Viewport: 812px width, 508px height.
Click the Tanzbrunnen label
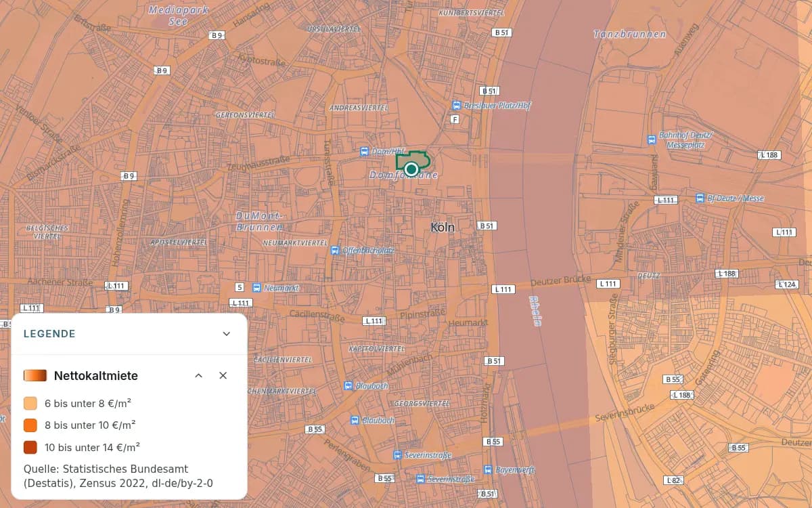[630, 34]
